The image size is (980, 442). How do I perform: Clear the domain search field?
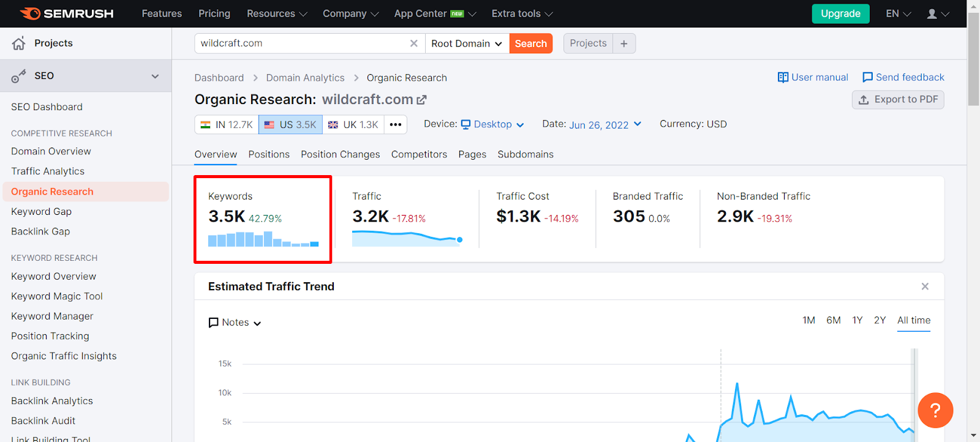click(x=414, y=43)
